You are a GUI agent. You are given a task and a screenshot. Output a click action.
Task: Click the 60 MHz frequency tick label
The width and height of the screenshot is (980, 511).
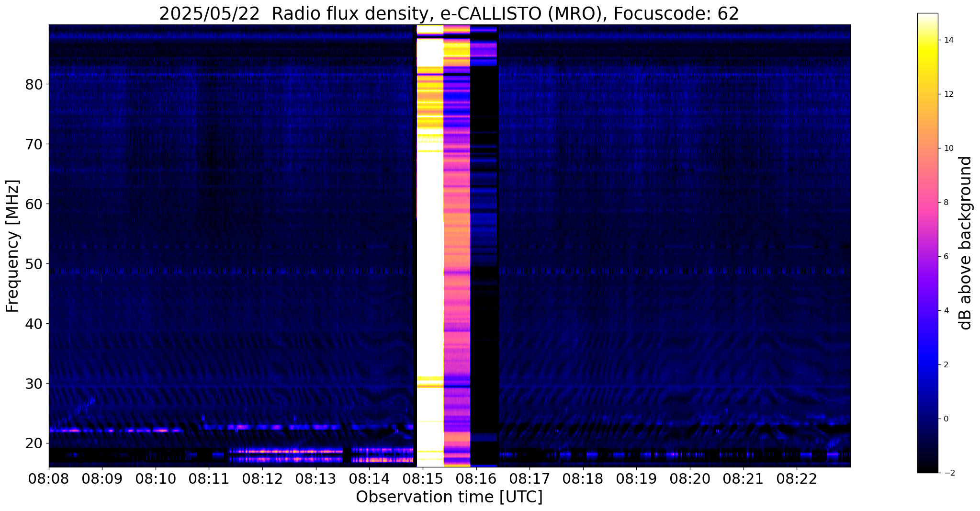pyautogui.click(x=34, y=204)
